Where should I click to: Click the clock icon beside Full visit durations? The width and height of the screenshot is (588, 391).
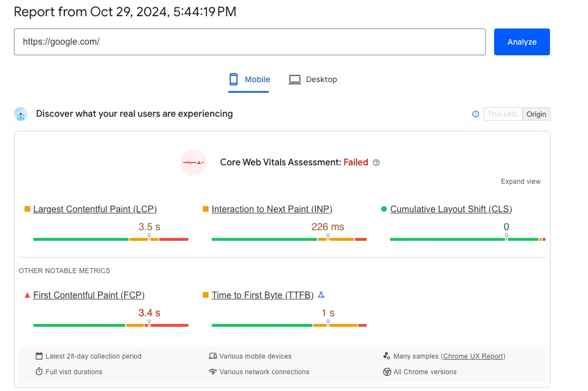[x=39, y=371]
